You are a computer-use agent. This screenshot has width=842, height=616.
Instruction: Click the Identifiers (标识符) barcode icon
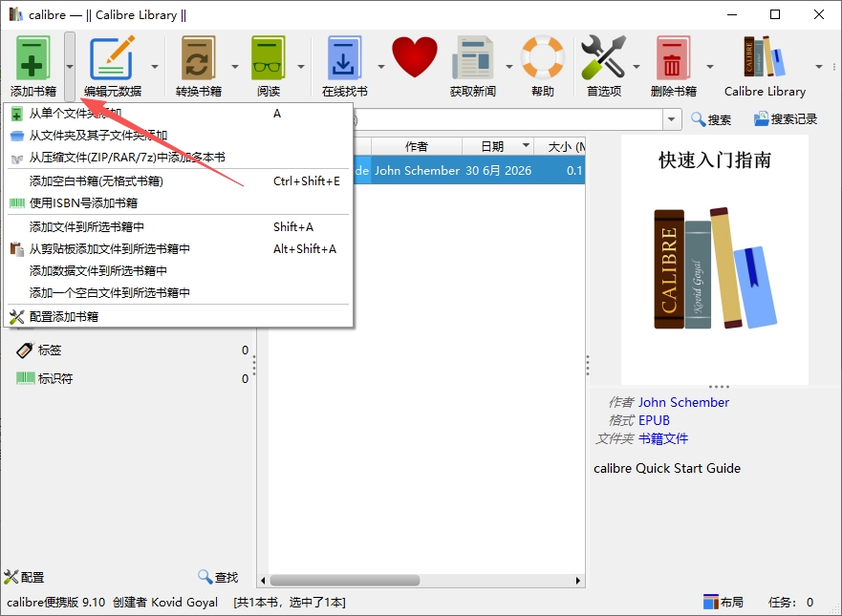tap(25, 378)
